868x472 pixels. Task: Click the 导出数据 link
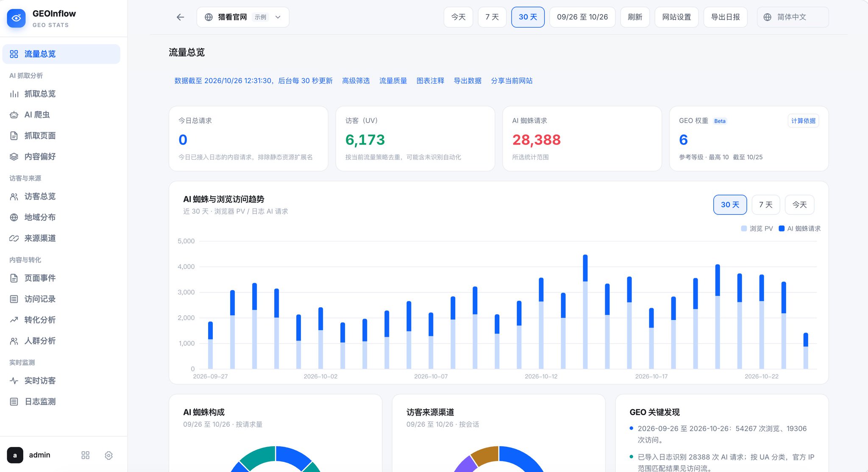click(x=467, y=81)
